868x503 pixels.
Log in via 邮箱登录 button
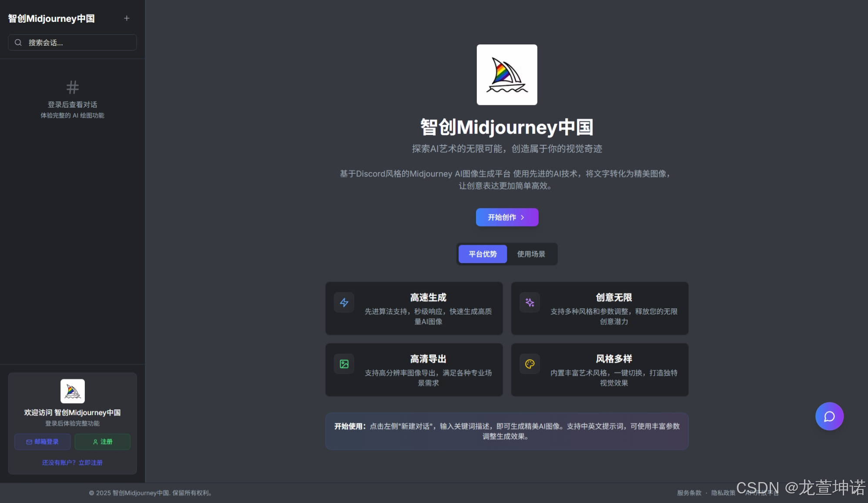click(x=42, y=442)
